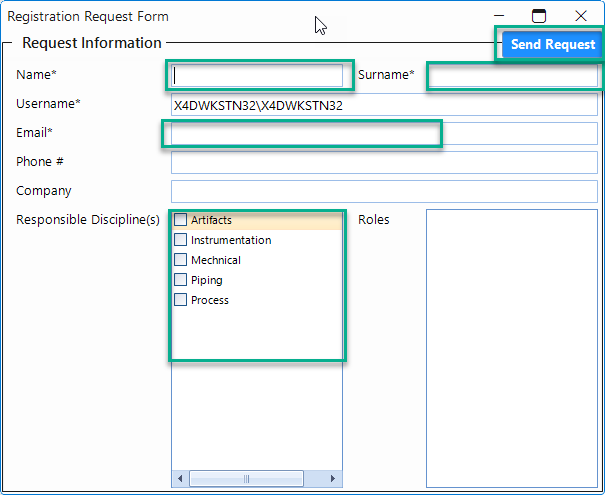This screenshot has height=495, width=605.
Task: Enable the Instrumentation checkbox
Action: [x=181, y=240]
